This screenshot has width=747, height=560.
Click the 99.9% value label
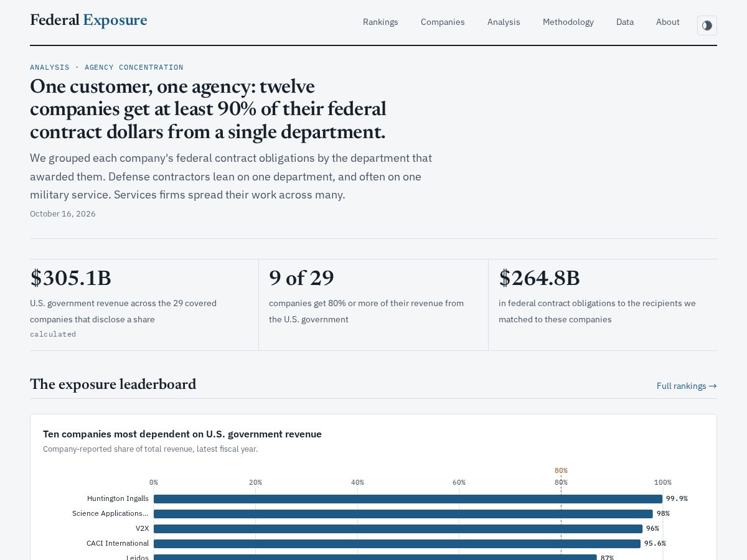(677, 498)
